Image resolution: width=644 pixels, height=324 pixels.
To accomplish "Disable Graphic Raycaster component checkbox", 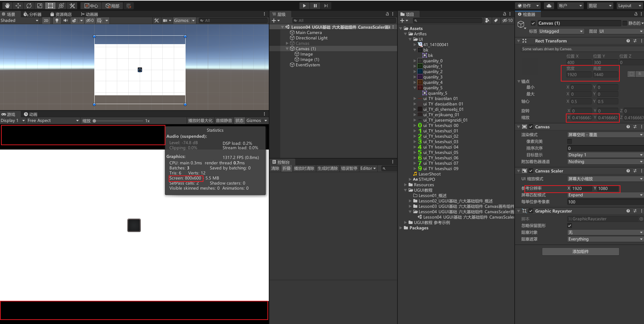I will pyautogui.click(x=531, y=211).
